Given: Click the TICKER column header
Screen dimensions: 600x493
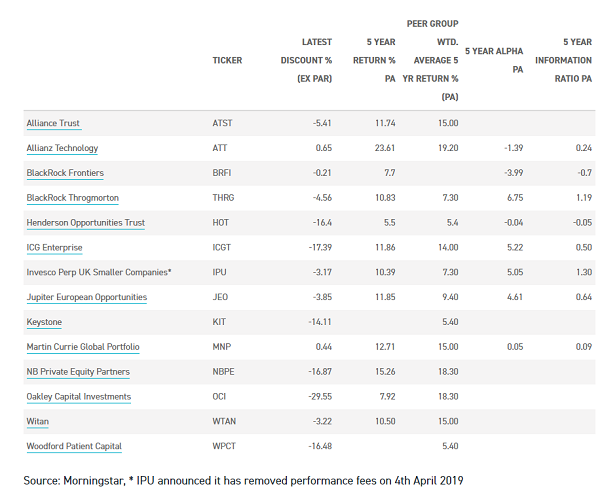Looking at the screenshot, I should 227,60.
